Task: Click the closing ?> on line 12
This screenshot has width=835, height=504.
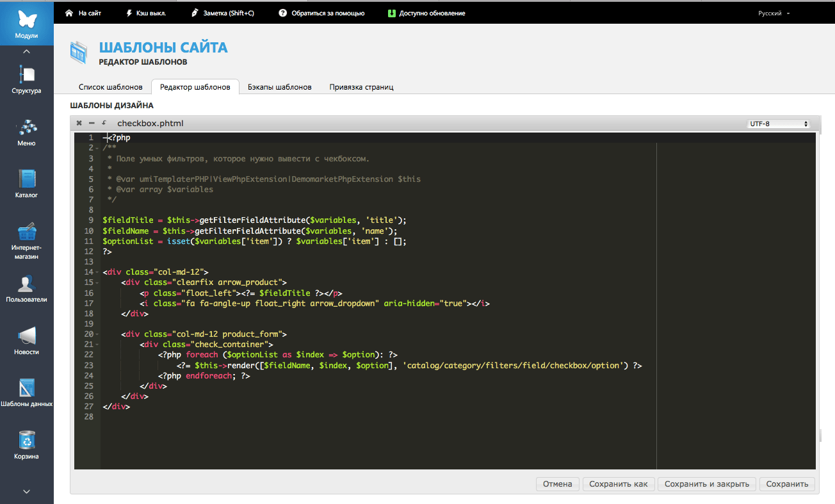Action: (107, 252)
